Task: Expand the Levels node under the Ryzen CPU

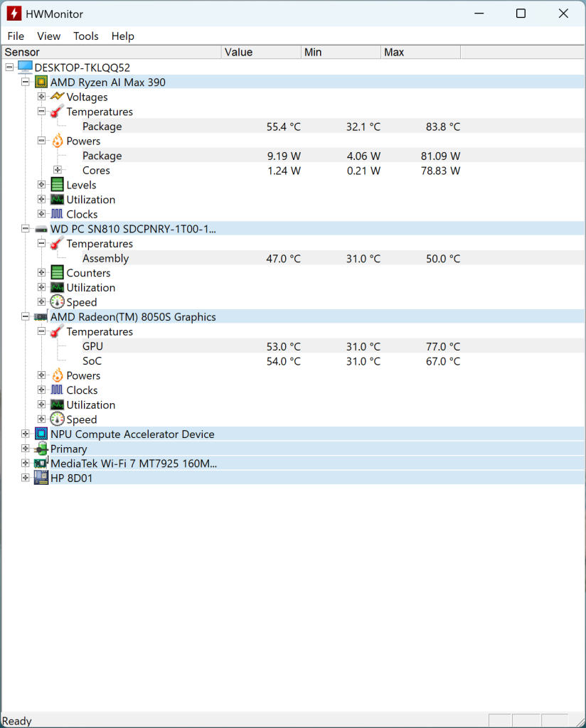Action: (x=42, y=185)
